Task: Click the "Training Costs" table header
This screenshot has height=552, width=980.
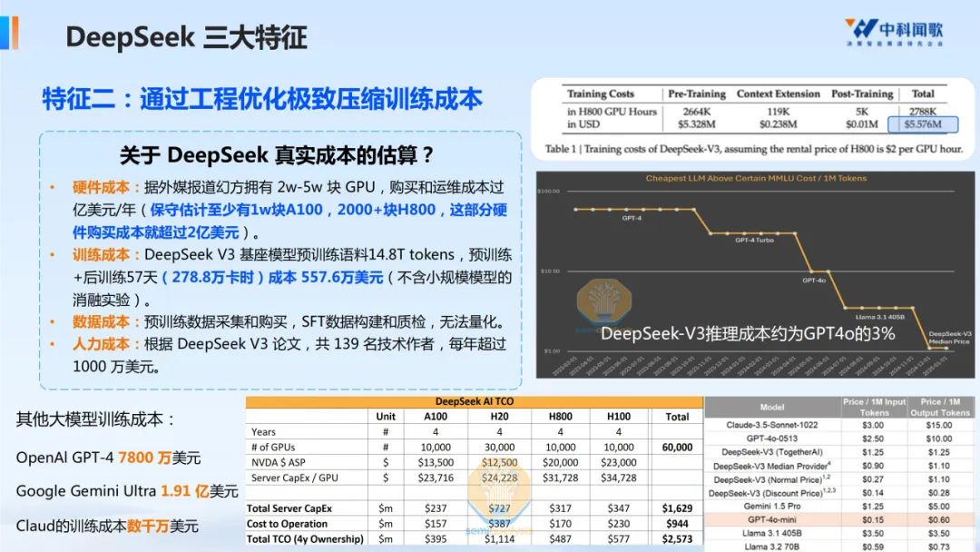Action: tap(600, 94)
